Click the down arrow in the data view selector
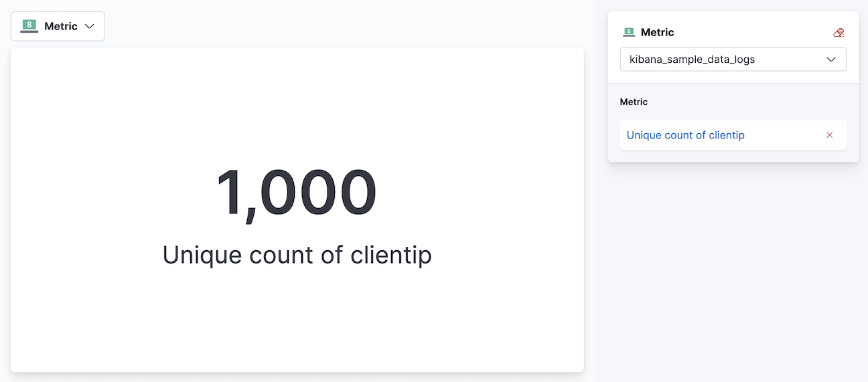This screenshot has height=382, width=868. click(x=831, y=59)
